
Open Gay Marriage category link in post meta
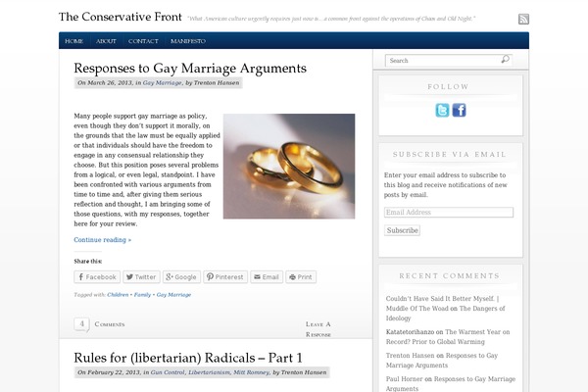162,83
